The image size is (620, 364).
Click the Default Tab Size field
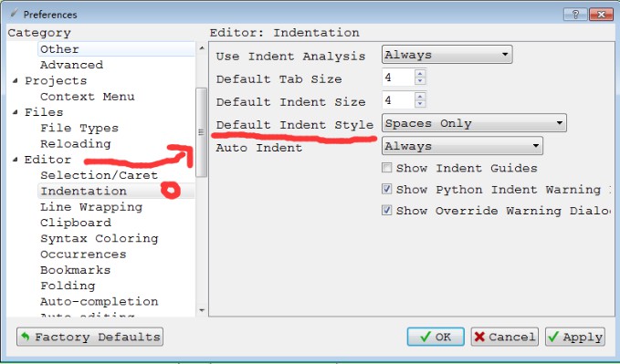[x=398, y=77]
